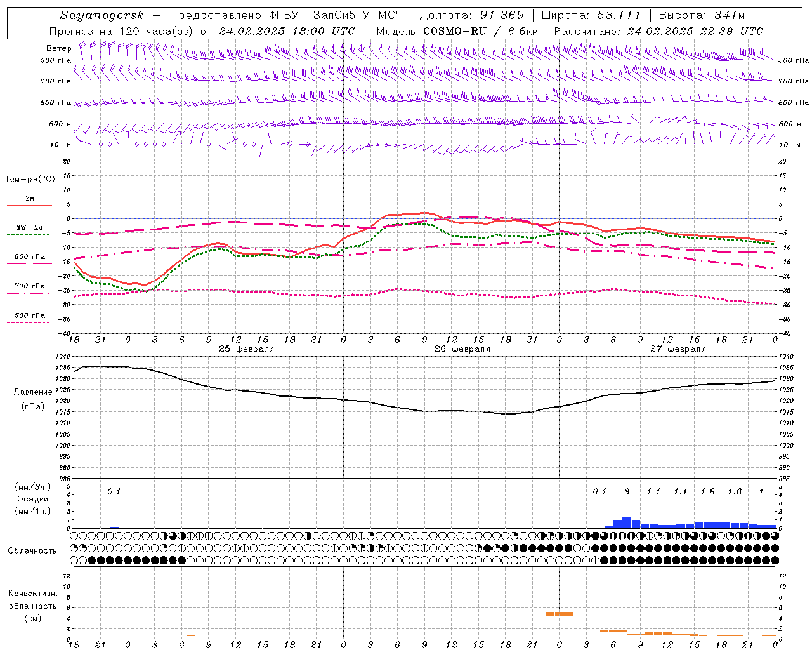Click the orange convective bar at 5 km
812x650 pixels.
560,613
